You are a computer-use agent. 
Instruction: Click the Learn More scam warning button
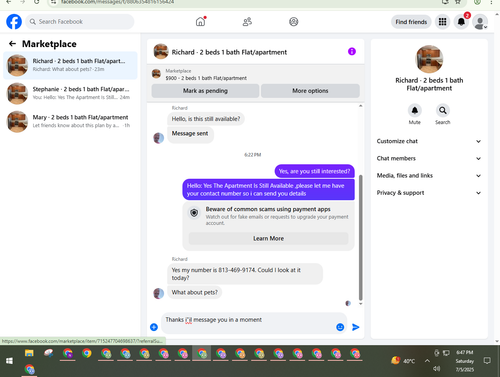click(x=268, y=238)
